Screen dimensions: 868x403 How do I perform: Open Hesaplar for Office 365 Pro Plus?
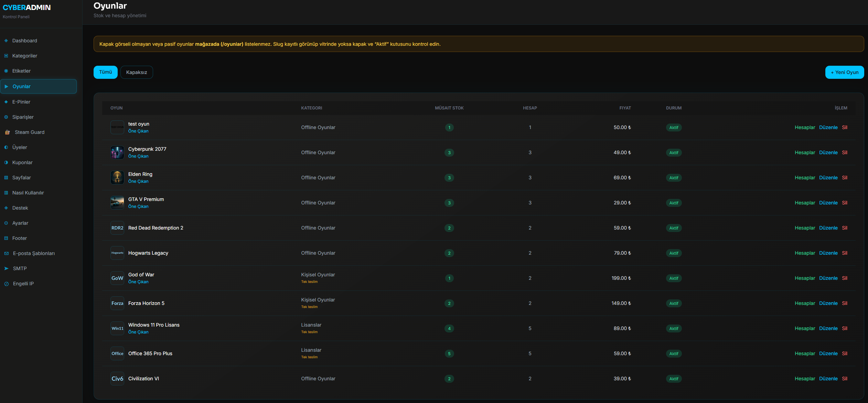(805, 353)
